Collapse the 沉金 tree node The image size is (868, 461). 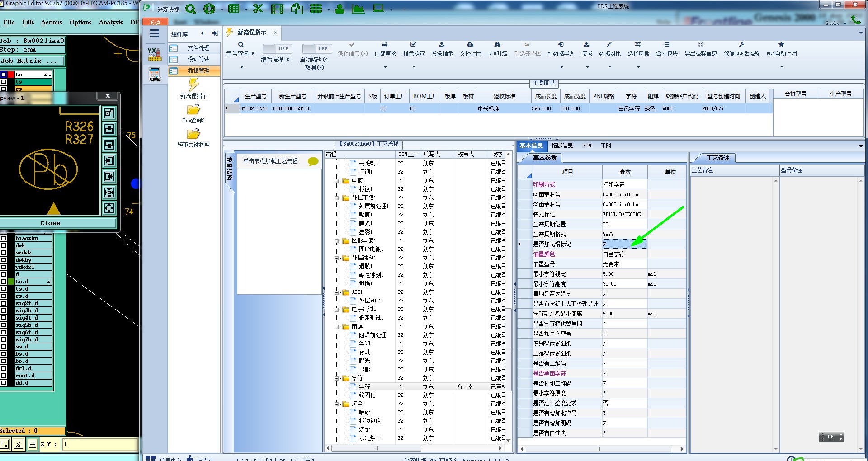[337, 404]
